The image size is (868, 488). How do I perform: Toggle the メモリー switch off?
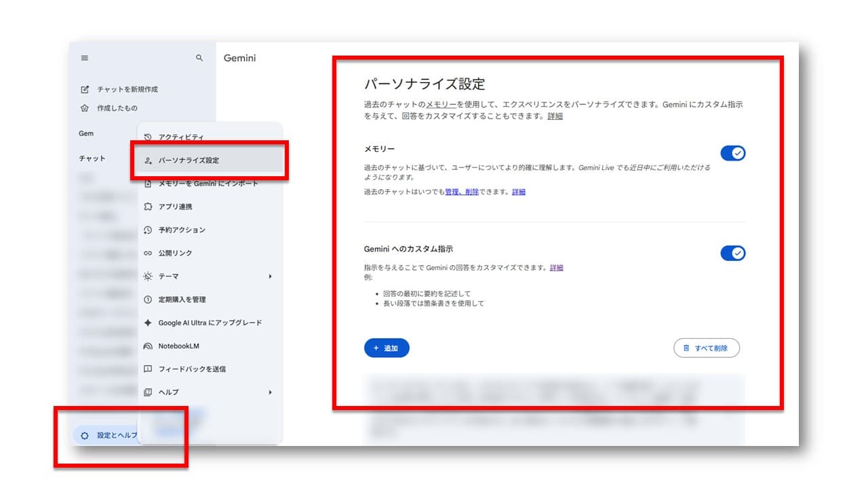click(733, 153)
